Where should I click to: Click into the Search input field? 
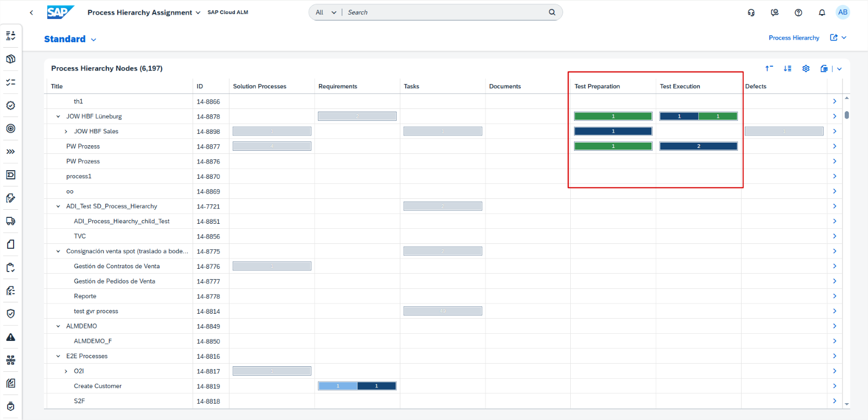tap(445, 12)
